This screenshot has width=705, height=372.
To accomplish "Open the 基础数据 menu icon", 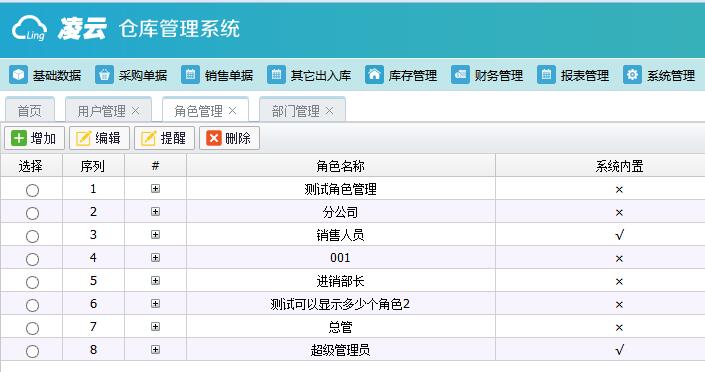I will coord(18,75).
